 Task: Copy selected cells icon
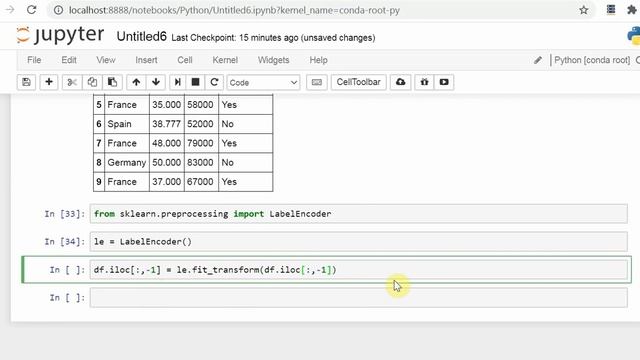point(92,82)
